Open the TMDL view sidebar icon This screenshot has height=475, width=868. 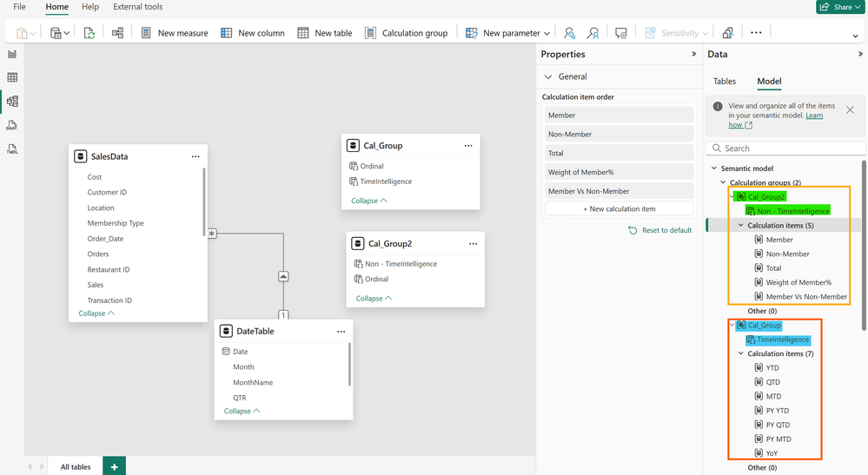[x=12, y=149]
